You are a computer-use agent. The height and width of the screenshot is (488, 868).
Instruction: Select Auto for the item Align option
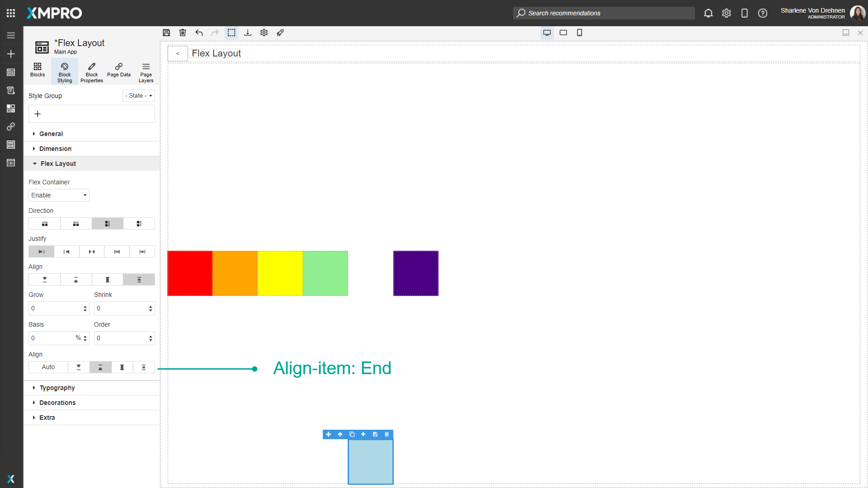click(47, 367)
